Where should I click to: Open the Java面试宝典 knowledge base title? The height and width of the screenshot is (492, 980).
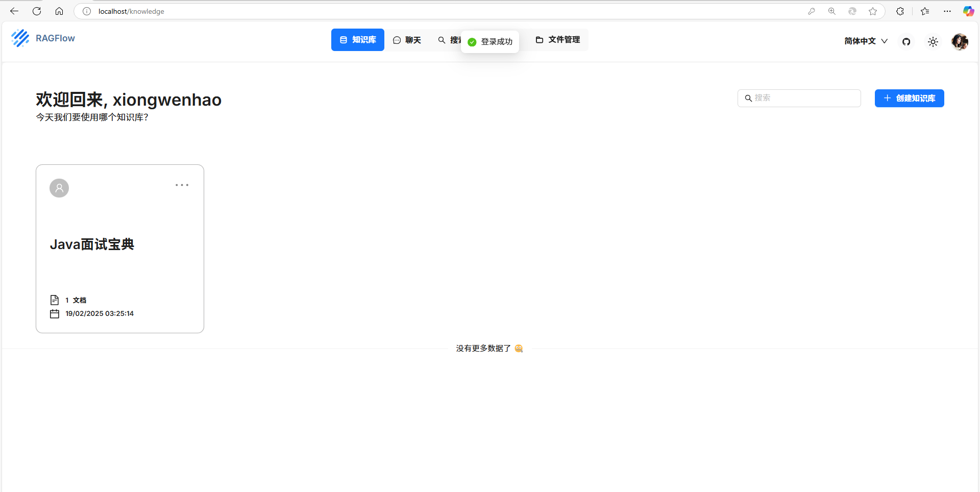click(x=92, y=244)
